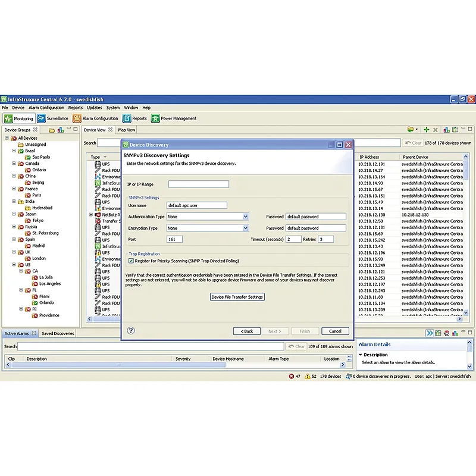This screenshot has height=476, width=476.
Task: Click the gray X delete device icon
Action: (436, 130)
